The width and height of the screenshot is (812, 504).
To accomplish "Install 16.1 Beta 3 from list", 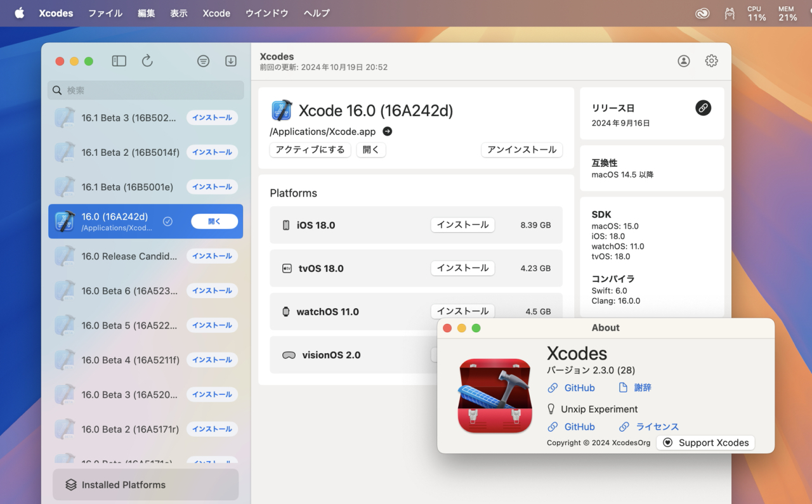I will click(212, 117).
